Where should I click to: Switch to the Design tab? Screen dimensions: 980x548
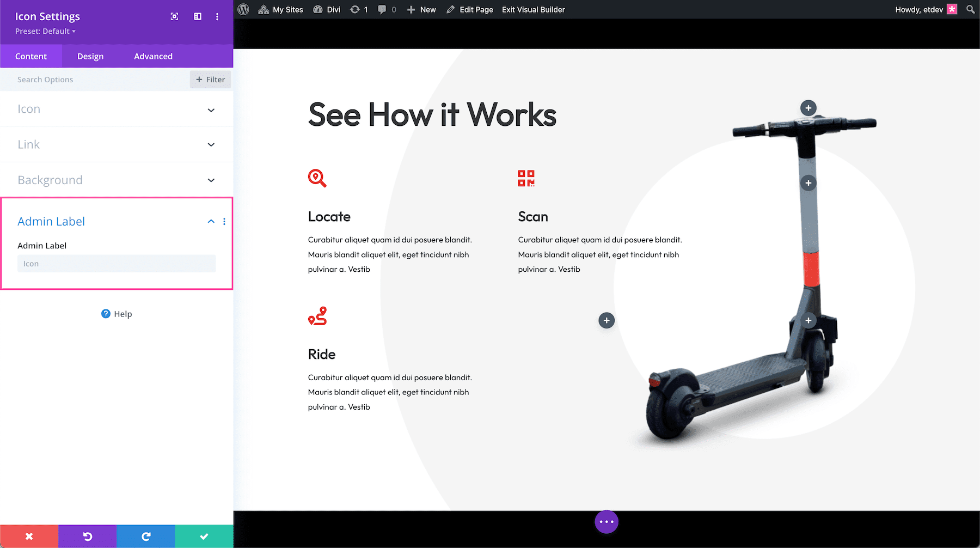(x=90, y=56)
